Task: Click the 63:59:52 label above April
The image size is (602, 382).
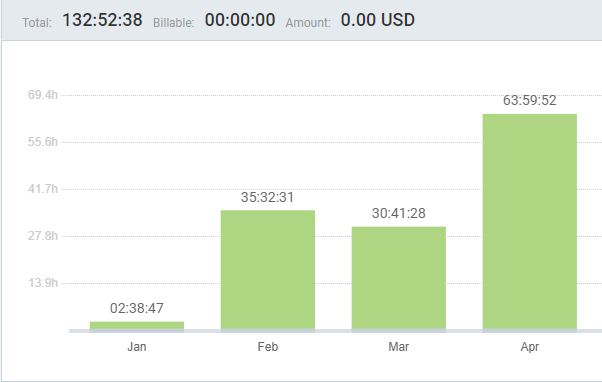Action: point(529,100)
